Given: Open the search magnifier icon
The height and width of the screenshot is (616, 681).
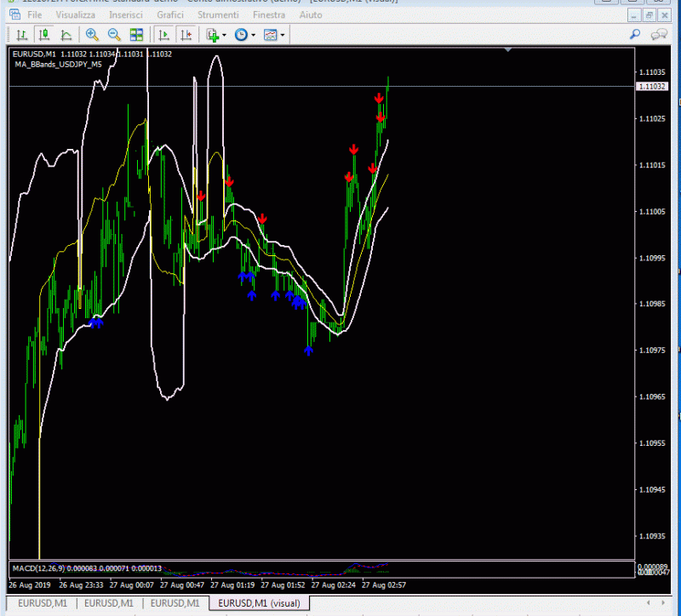Looking at the screenshot, I should [x=635, y=34].
